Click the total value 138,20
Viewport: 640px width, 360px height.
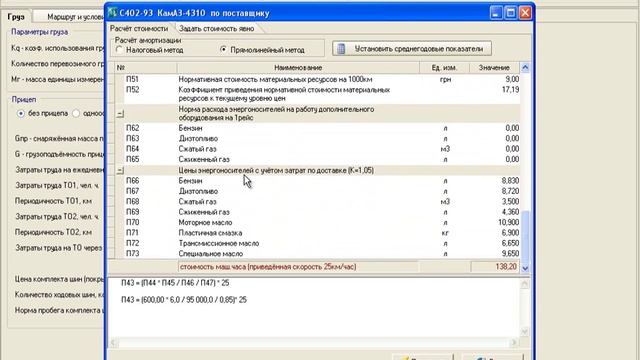coord(506,267)
